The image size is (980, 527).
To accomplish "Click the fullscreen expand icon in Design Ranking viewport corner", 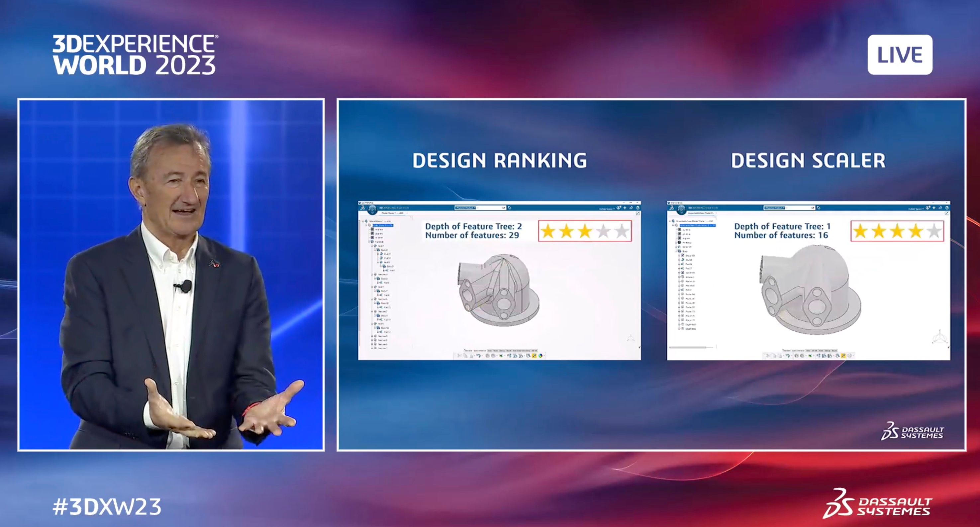I will 637,214.
